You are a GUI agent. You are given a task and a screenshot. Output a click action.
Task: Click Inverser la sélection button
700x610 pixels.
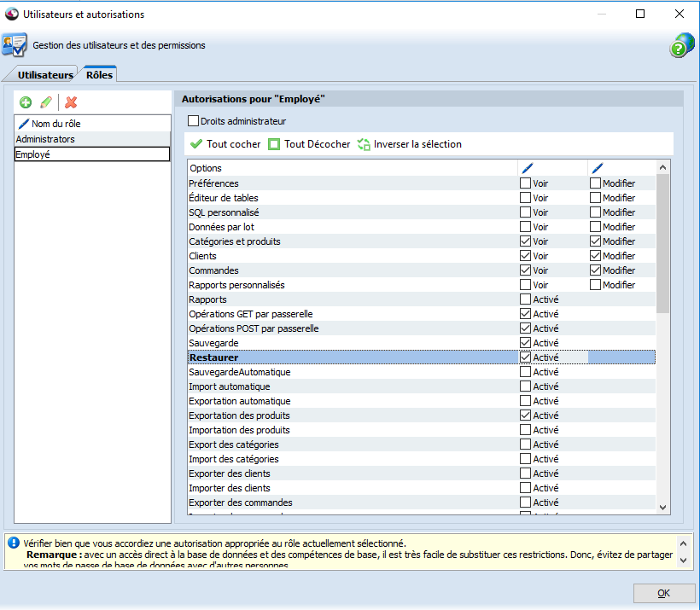pos(410,144)
